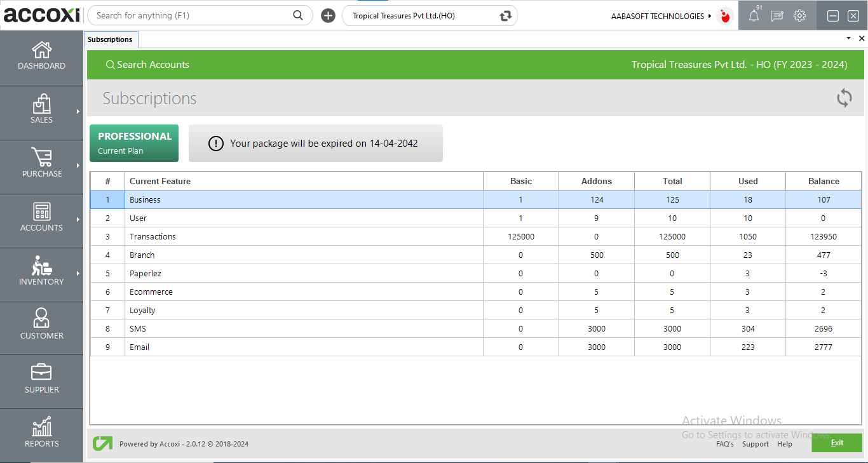
Task: Open the Purchase cart icon
Action: coord(42,158)
